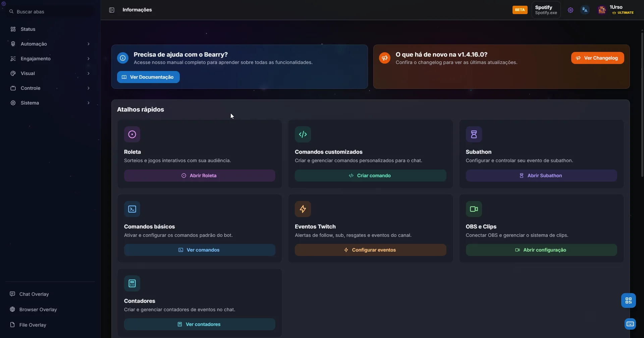The height and width of the screenshot is (338, 644).
Task: Open settings via the gear icon in header
Action: [570, 10]
